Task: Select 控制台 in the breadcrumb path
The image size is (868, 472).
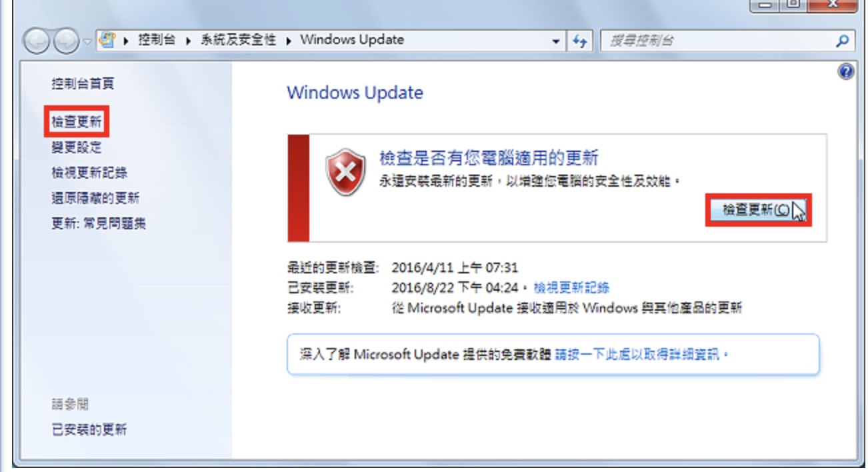Action: pyautogui.click(x=157, y=39)
